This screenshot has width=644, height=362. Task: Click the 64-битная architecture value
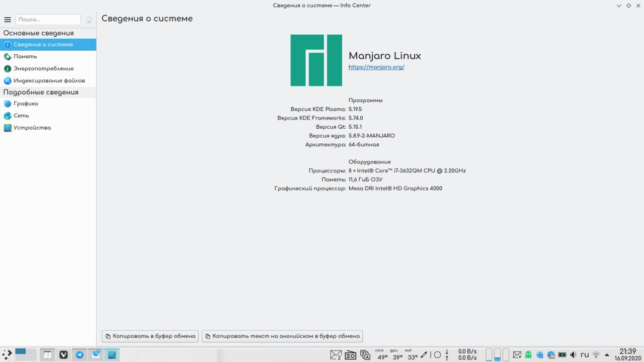click(x=364, y=144)
